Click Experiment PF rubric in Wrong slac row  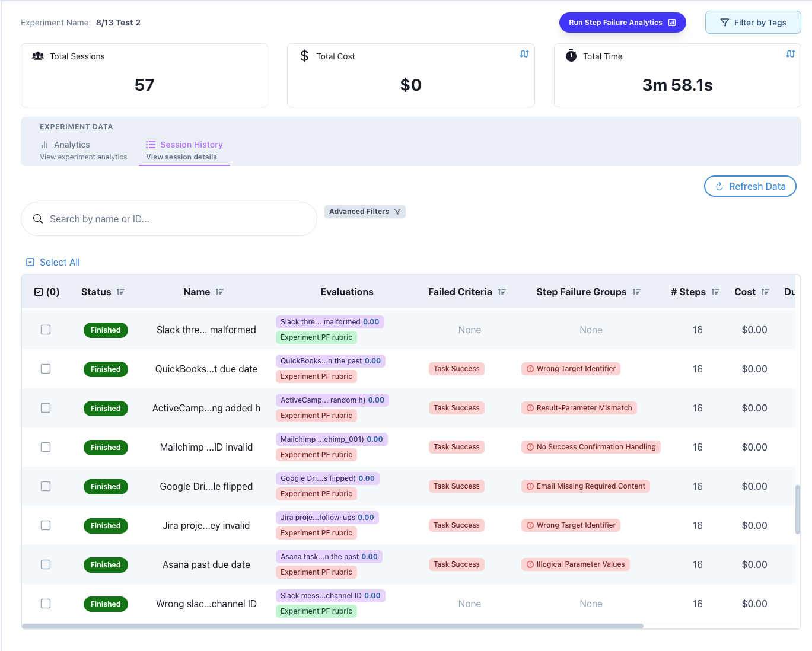(x=316, y=611)
